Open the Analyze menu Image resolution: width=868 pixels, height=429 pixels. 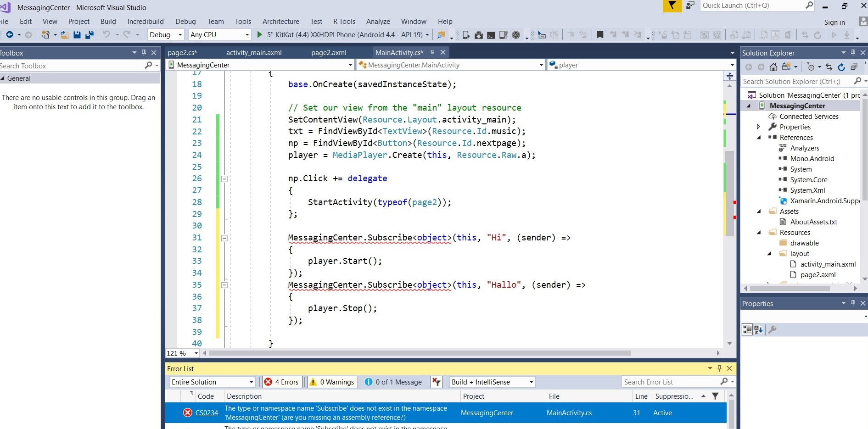pyautogui.click(x=378, y=21)
